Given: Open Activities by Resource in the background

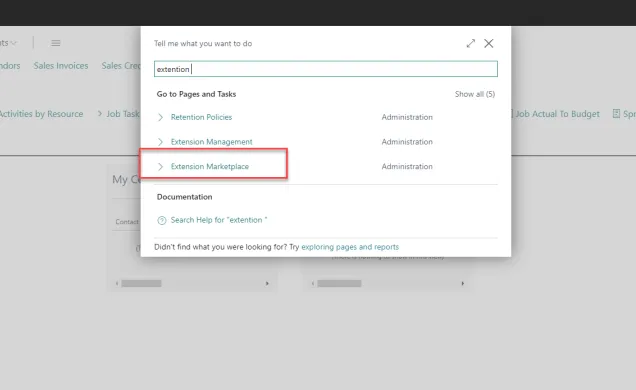Looking at the screenshot, I should (x=41, y=114).
